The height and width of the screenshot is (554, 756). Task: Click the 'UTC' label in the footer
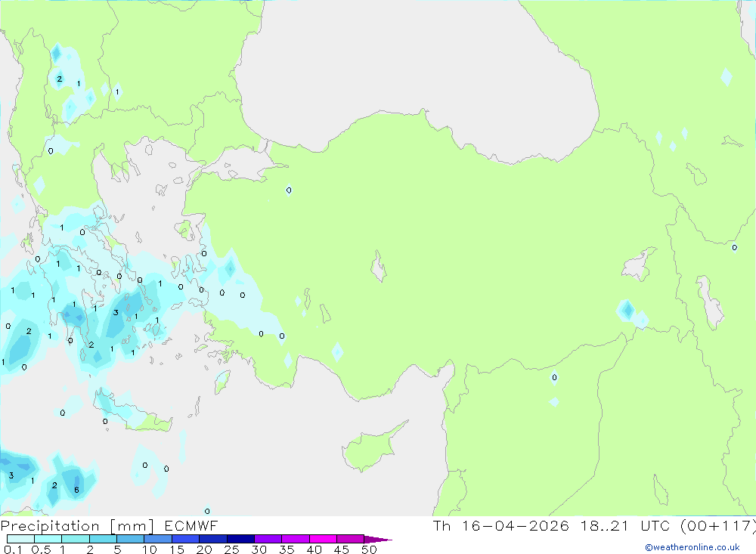click(655, 525)
